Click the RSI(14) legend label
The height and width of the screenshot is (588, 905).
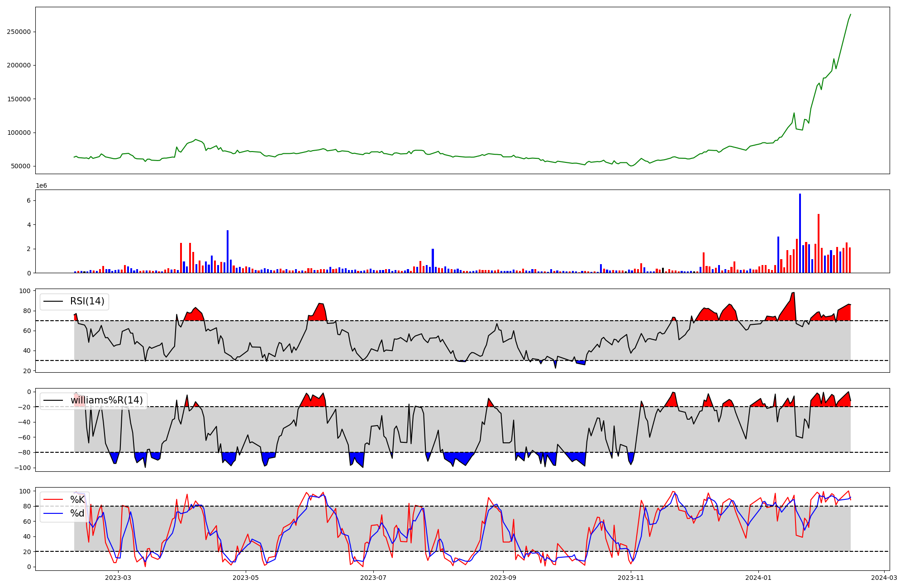(x=87, y=302)
